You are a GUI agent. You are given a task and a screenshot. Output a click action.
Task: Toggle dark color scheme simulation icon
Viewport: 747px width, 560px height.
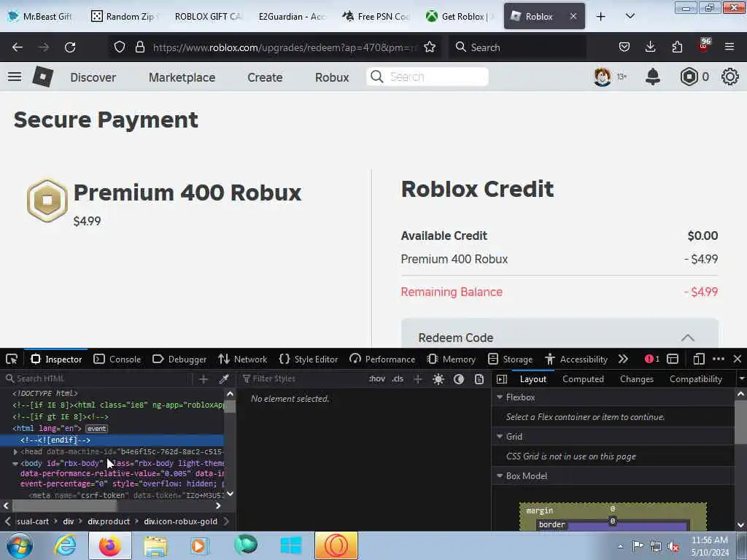(459, 379)
